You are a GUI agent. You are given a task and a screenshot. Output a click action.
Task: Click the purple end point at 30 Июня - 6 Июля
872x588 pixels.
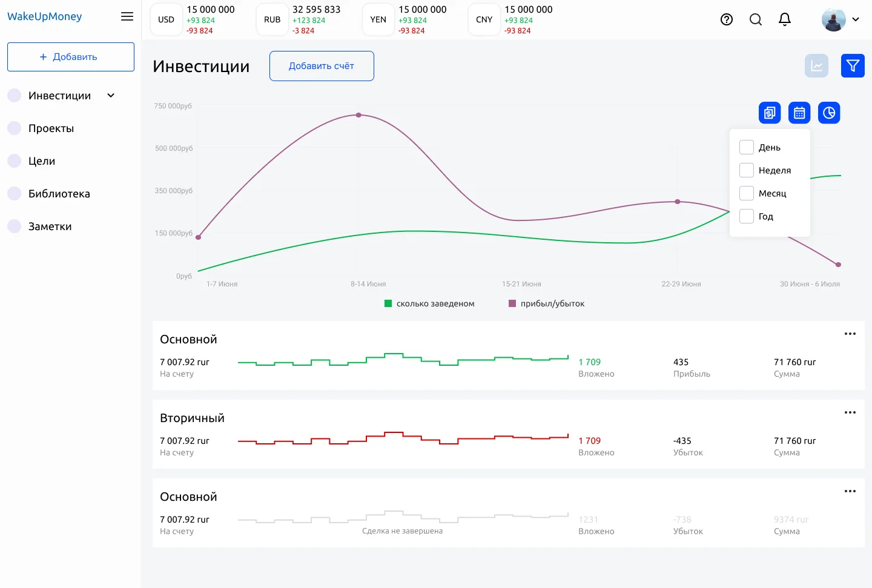pos(839,265)
